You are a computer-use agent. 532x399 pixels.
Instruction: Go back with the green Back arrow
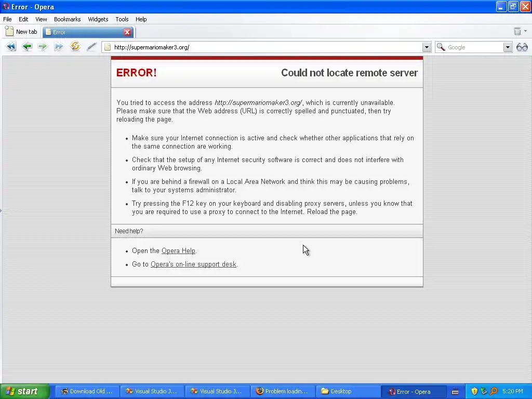click(27, 46)
